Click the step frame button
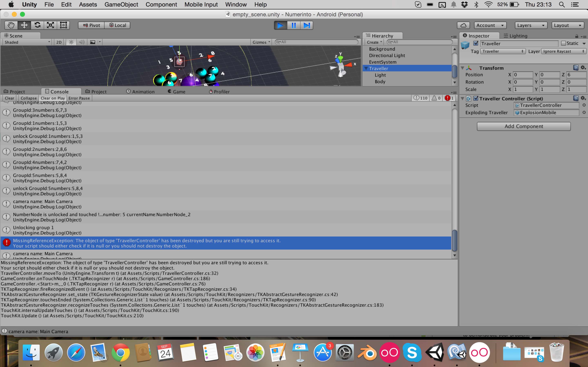Screen dimensions: 588x367 (x=306, y=25)
